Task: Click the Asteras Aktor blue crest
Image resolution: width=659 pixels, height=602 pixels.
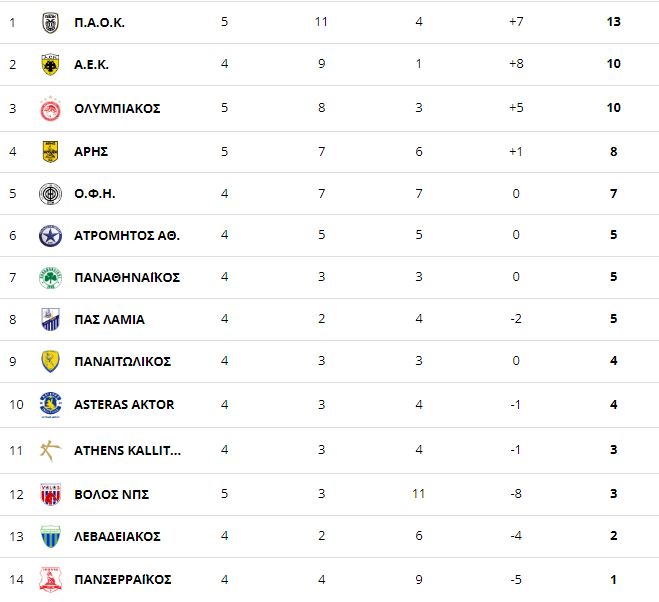Action: pos(50,405)
